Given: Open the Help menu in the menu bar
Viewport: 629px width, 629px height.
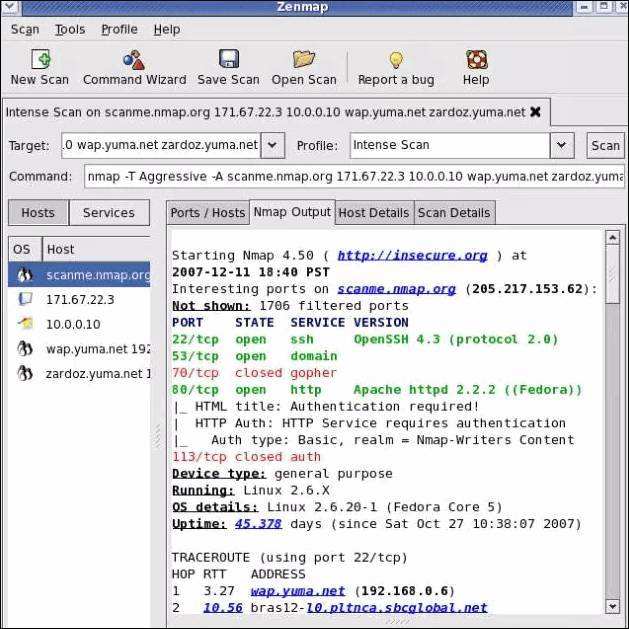Looking at the screenshot, I should (167, 29).
